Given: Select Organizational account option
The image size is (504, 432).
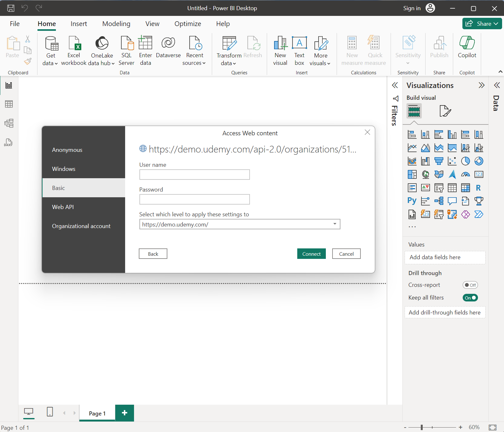Looking at the screenshot, I should tap(84, 226).
